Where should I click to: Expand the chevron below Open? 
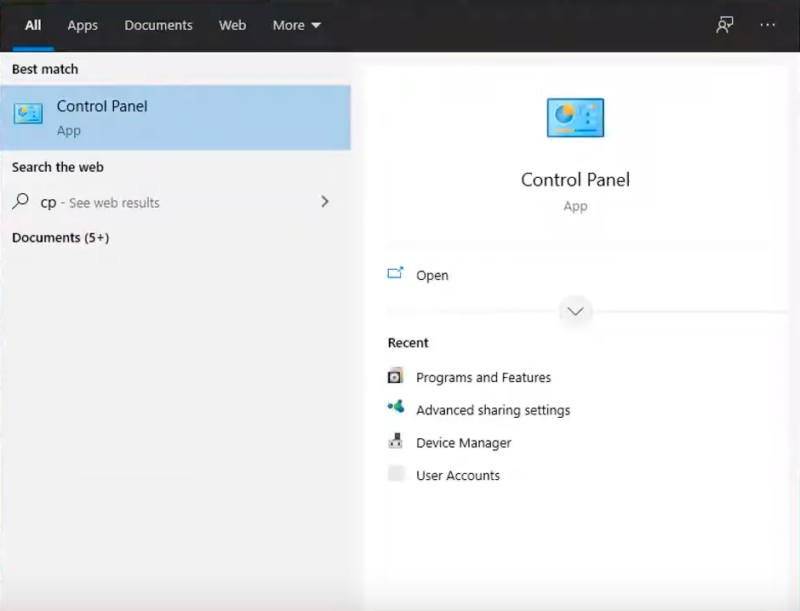coord(575,311)
